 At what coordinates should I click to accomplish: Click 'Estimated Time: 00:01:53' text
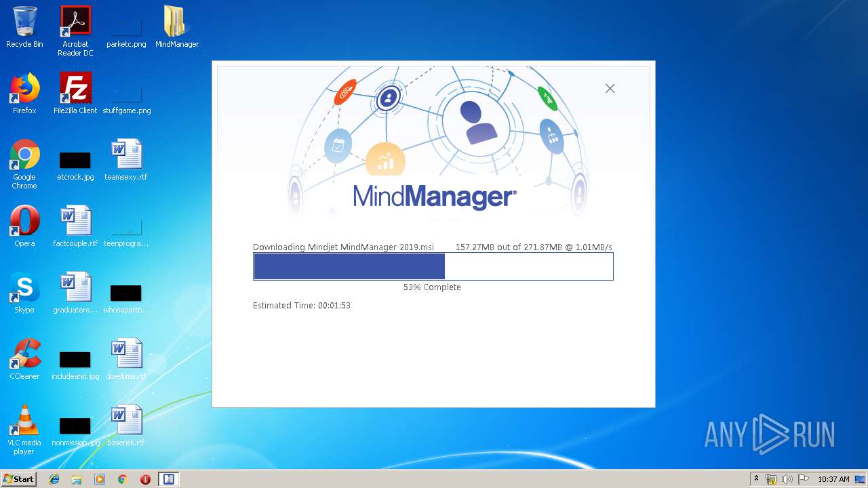[x=302, y=306]
